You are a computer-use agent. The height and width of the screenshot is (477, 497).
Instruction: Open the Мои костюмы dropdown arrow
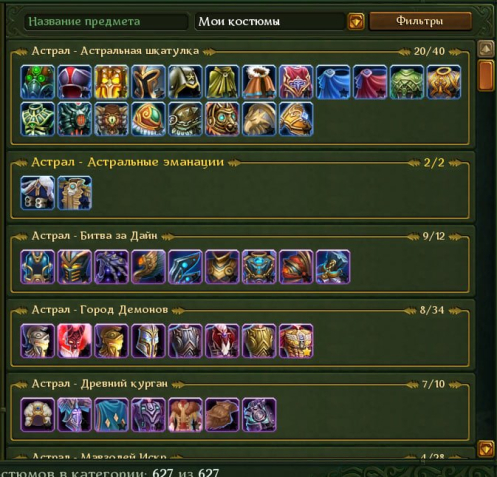pyautogui.click(x=356, y=22)
